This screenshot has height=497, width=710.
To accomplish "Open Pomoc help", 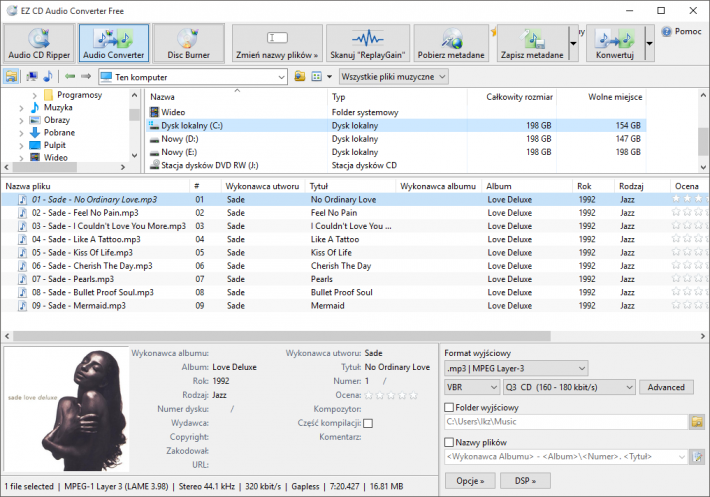I will coord(681,31).
